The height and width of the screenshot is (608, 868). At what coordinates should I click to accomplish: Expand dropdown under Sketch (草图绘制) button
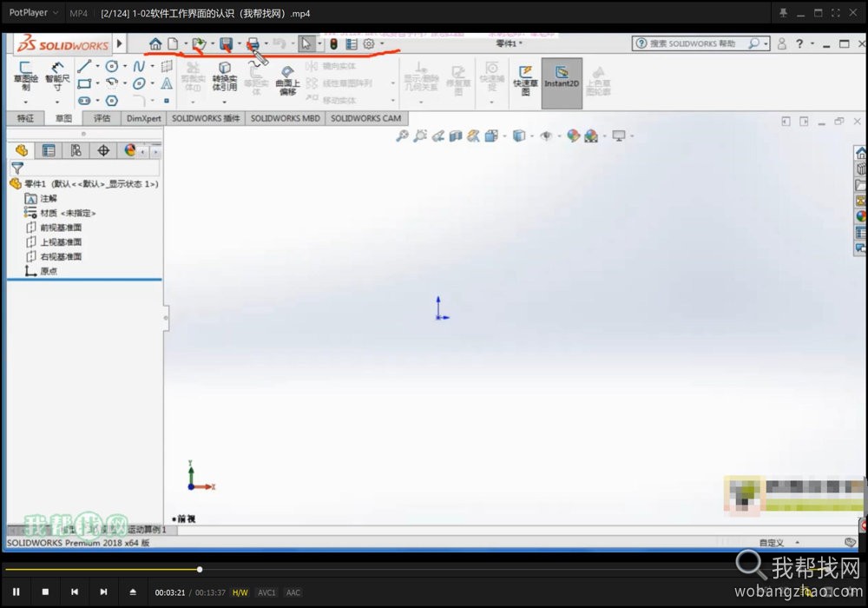(26, 102)
